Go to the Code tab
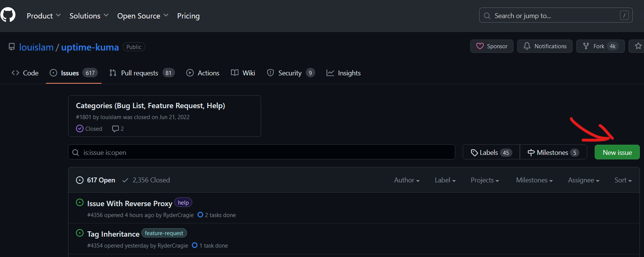644x257 pixels. pos(25,73)
